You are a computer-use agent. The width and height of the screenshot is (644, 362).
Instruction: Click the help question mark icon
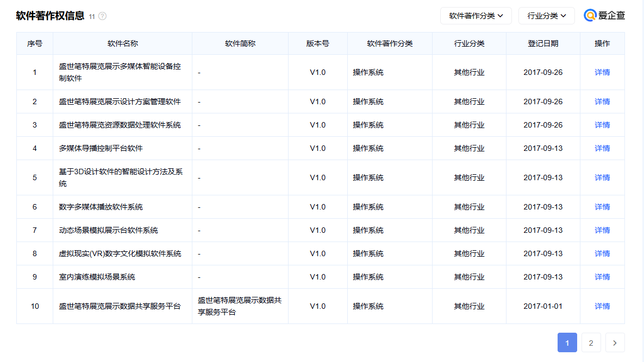point(102,16)
